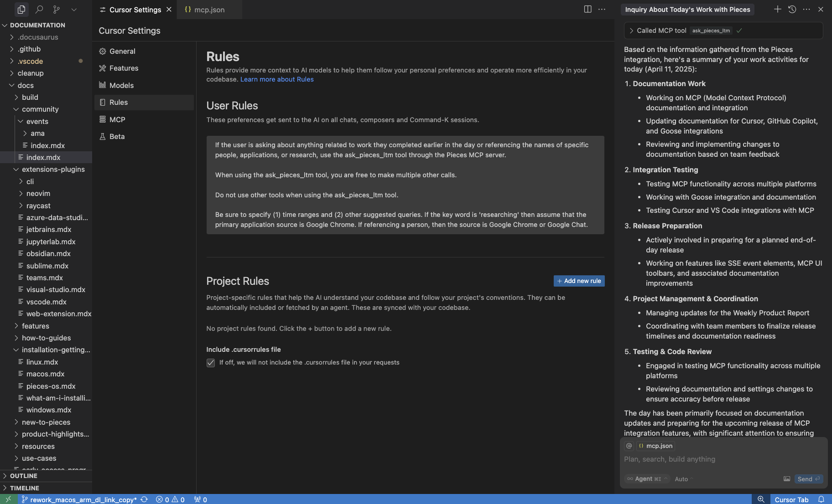
Task: Open Beta settings section
Action: tap(144, 136)
